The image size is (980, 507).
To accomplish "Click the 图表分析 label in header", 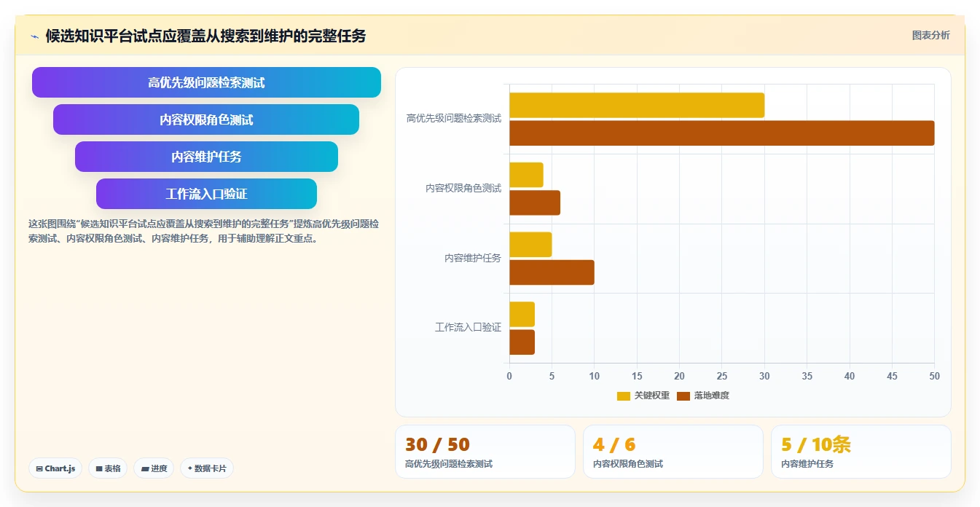I will click(930, 35).
